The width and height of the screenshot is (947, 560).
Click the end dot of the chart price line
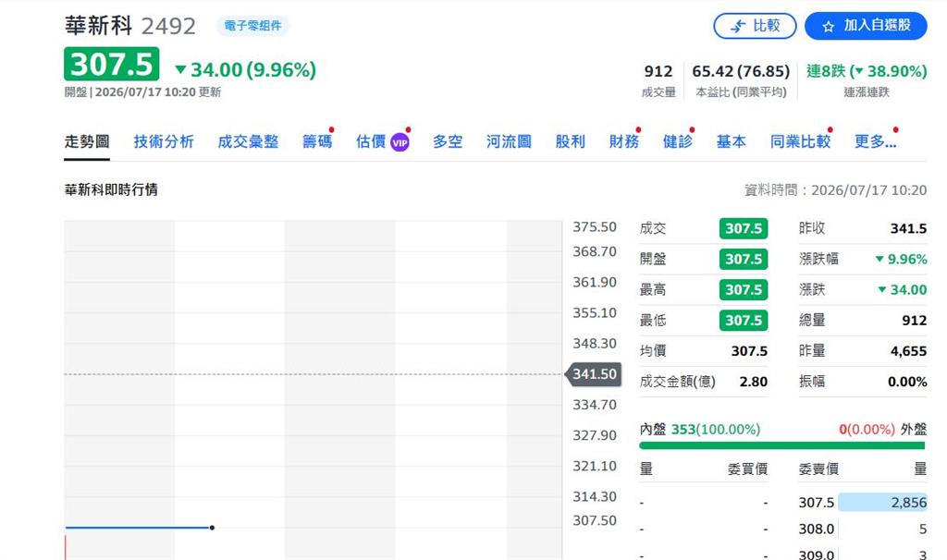tap(212, 528)
